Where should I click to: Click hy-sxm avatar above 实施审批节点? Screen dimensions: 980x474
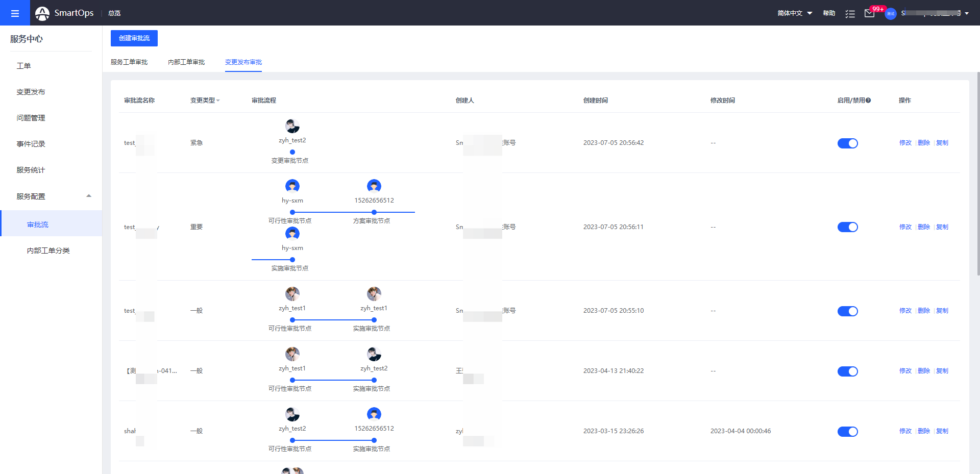coord(292,234)
